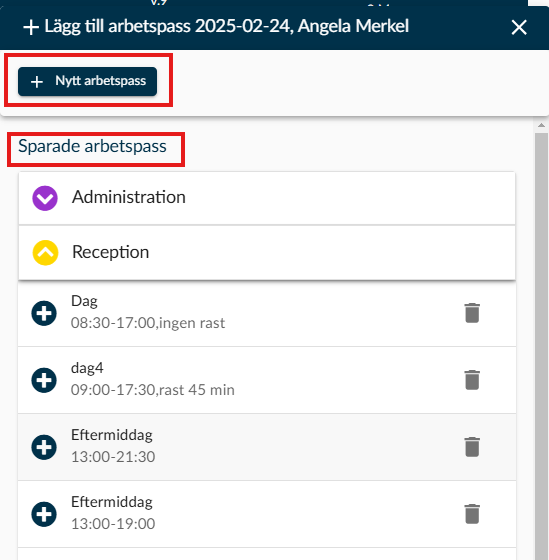The width and height of the screenshot is (549, 560).
Task: Add the Dag 08:30-17:00 shift plus icon
Action: coord(44,314)
